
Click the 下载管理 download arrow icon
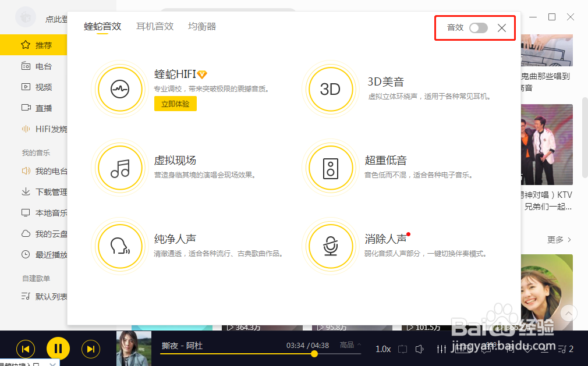pyautogui.click(x=26, y=192)
